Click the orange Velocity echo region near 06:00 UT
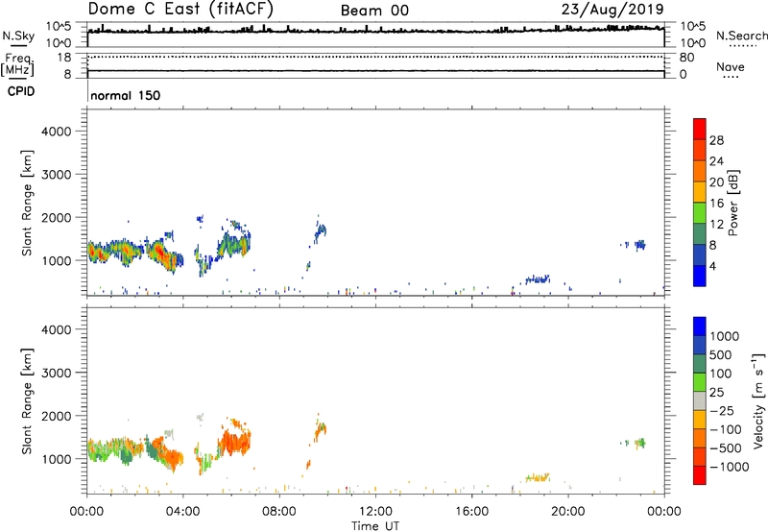Screen dimensions: 768x532 (x=234, y=441)
